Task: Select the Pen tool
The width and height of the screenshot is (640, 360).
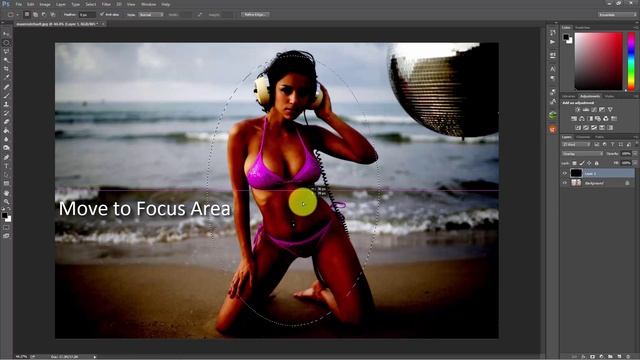Action: pyautogui.click(x=6, y=157)
